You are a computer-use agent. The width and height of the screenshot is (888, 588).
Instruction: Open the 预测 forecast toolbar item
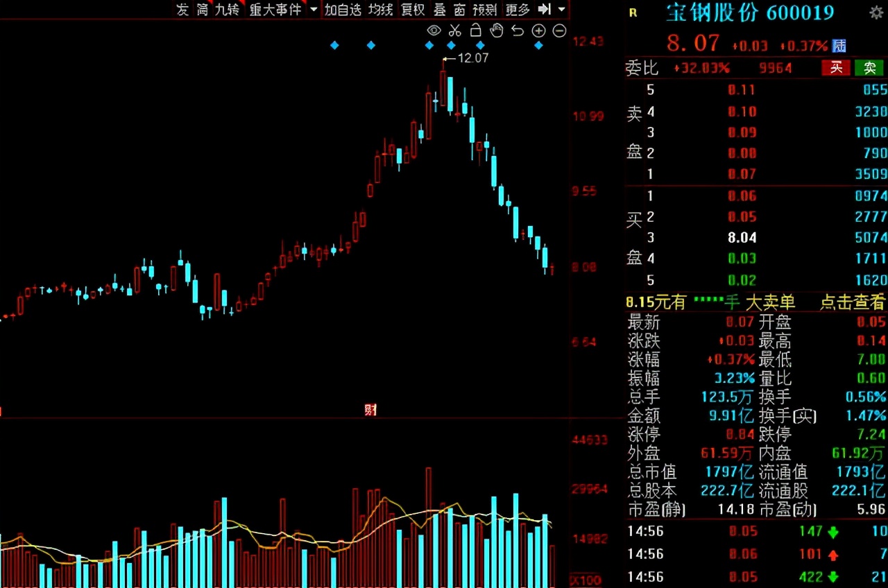pos(485,10)
